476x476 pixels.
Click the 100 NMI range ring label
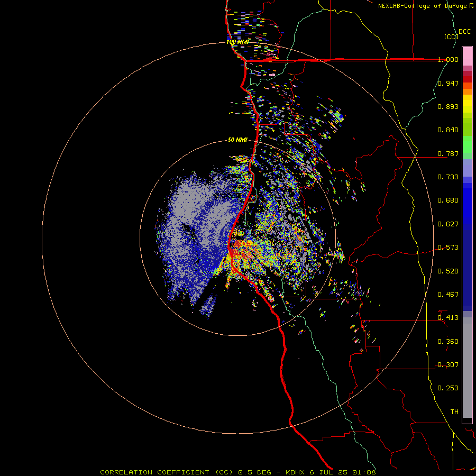[x=237, y=42]
